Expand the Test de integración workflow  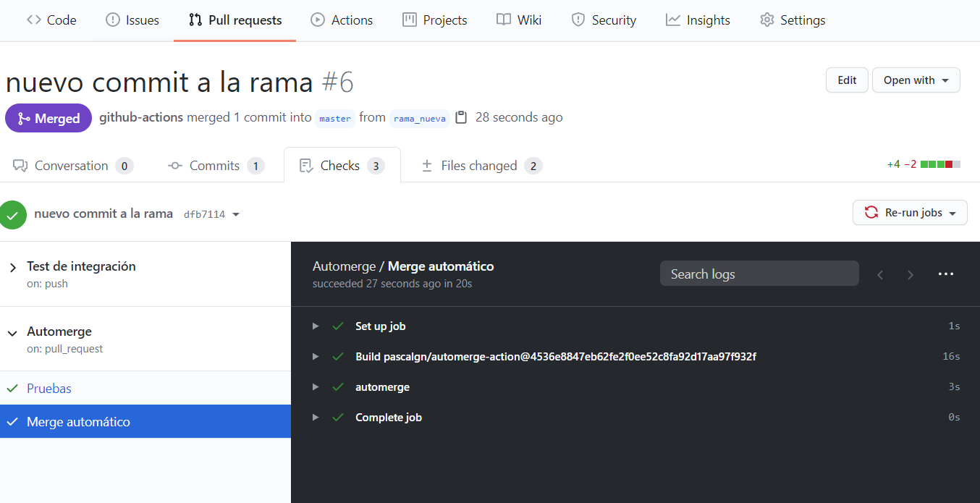pos(13,268)
